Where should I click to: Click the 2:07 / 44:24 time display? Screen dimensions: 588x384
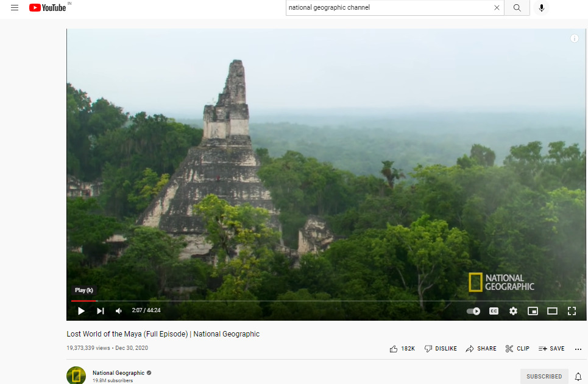point(146,310)
